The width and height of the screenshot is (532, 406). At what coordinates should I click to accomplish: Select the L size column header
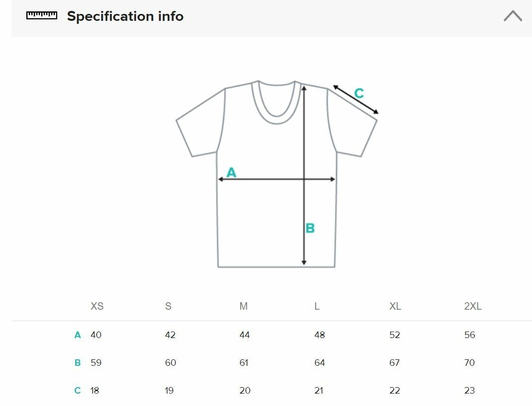[x=317, y=306]
